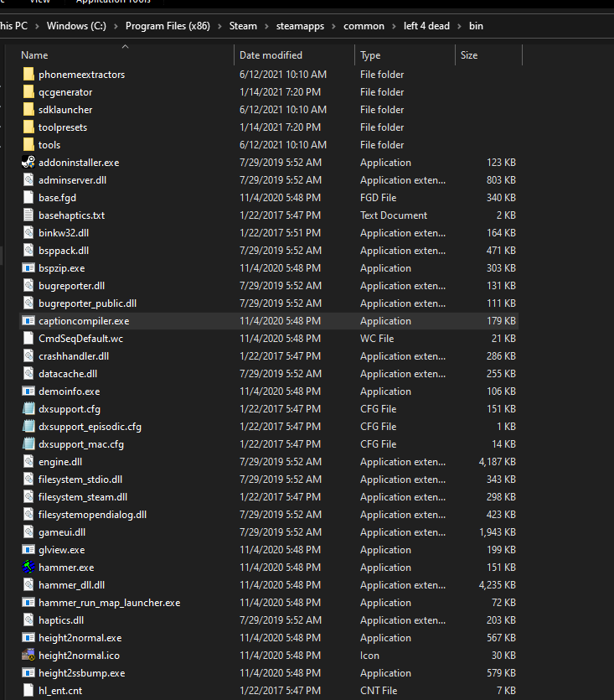Click the bspzip.exe application icon
The width and height of the screenshot is (614, 700).
(28, 268)
